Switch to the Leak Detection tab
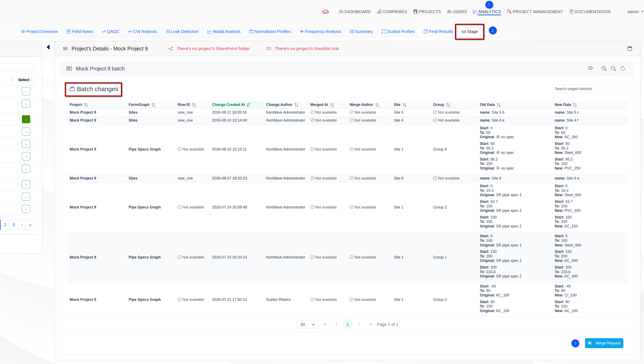The image size is (644, 364). [182, 31]
